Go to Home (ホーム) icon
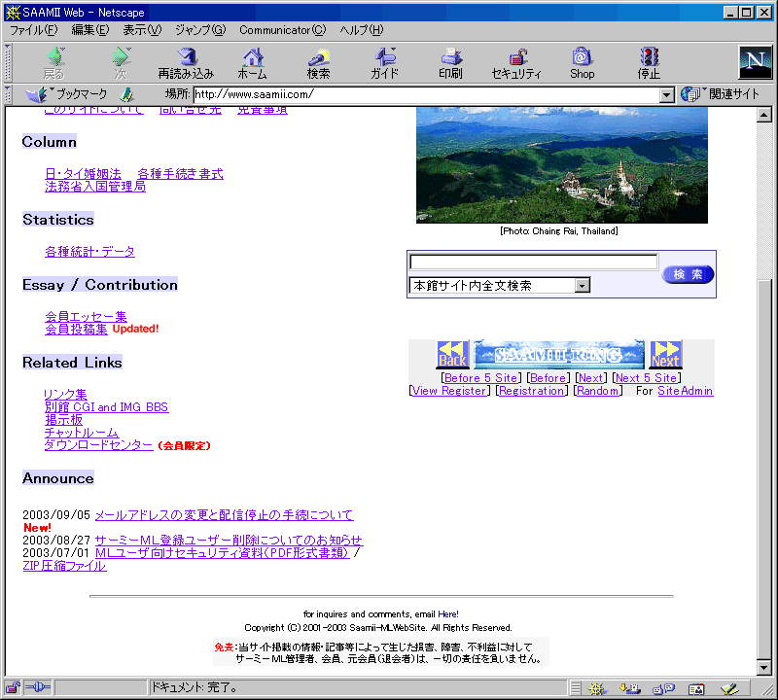 pos(252,63)
